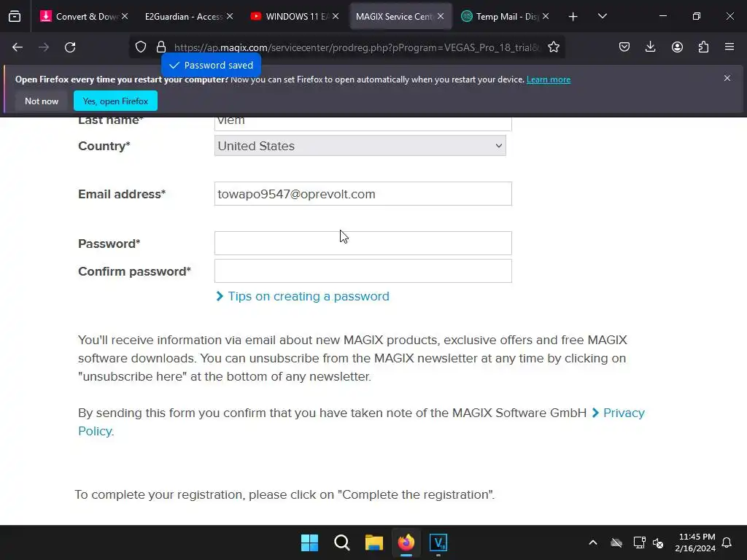Click the Not now button
The height and width of the screenshot is (560, 747).
(42, 101)
